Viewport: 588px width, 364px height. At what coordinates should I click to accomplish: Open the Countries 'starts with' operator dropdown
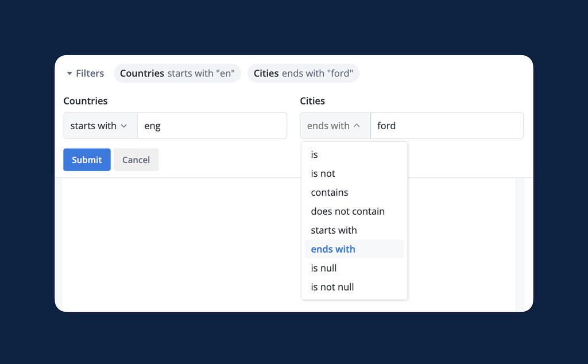pos(100,125)
